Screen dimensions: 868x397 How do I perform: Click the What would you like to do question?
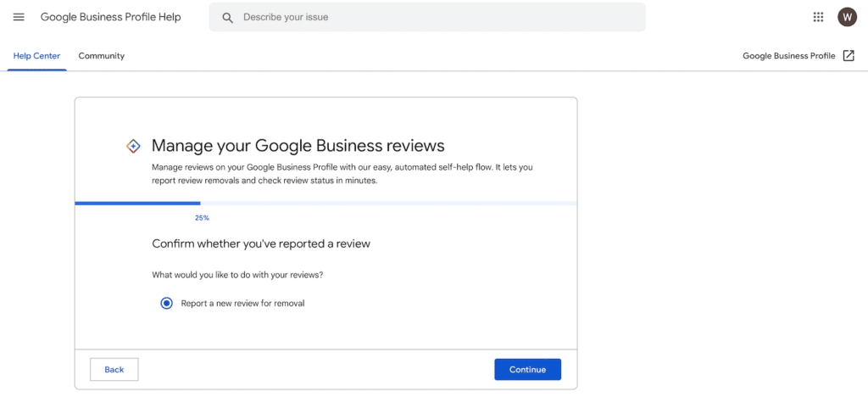tap(237, 275)
